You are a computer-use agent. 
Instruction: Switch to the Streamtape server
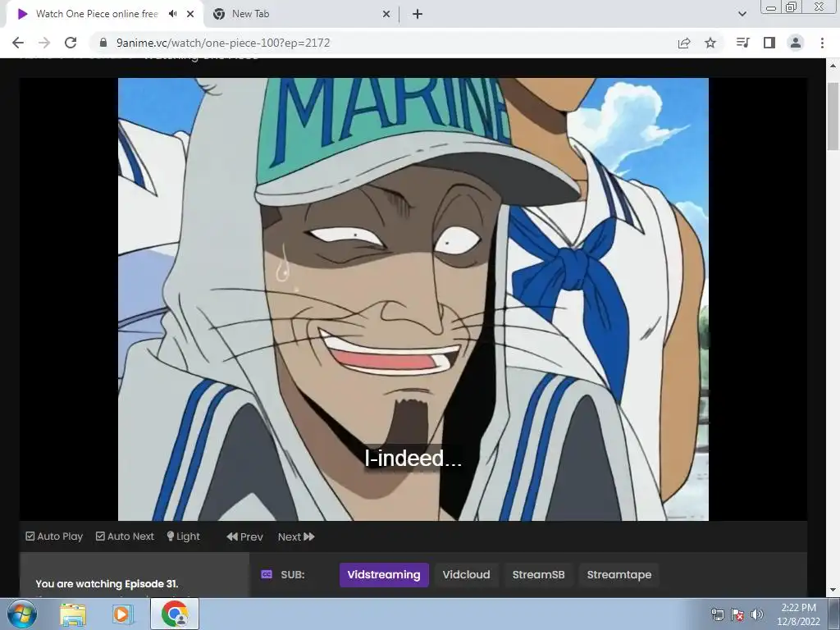(619, 575)
